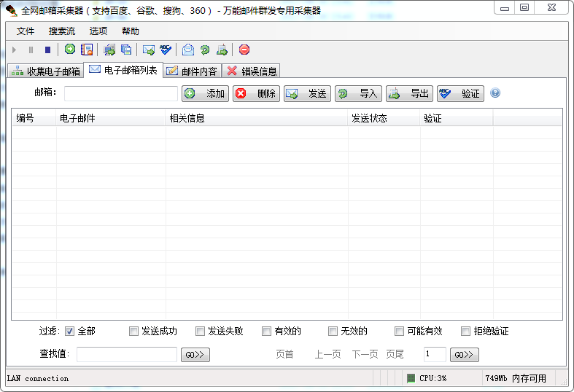The image size is (574, 392).
Task: Click the blue stop square icon
Action: 47,50
